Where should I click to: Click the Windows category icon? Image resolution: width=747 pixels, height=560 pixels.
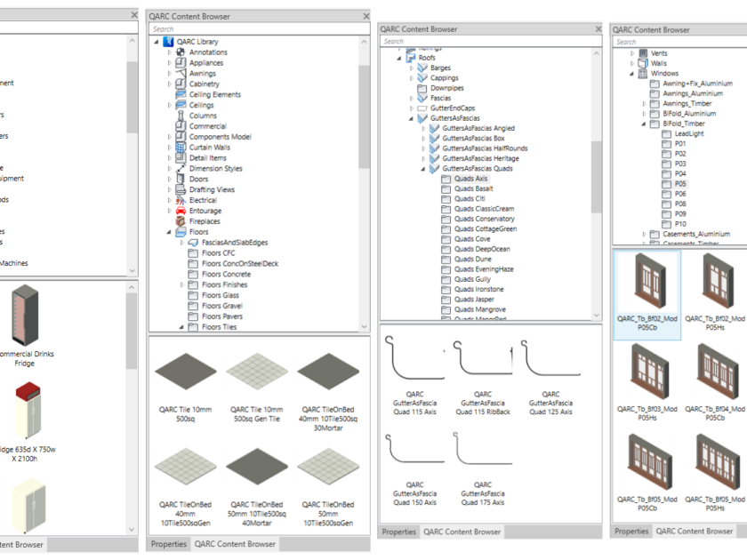pyautogui.click(x=643, y=74)
